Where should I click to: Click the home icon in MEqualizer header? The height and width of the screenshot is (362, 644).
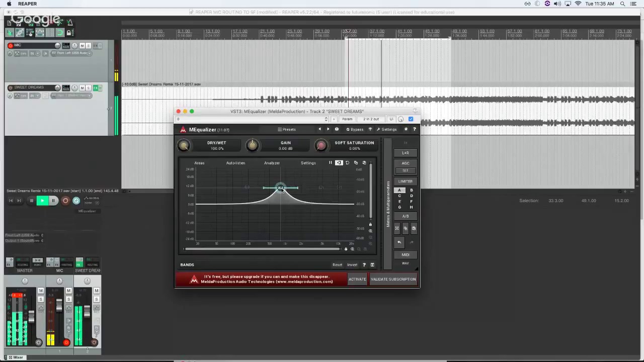pyautogui.click(x=406, y=129)
